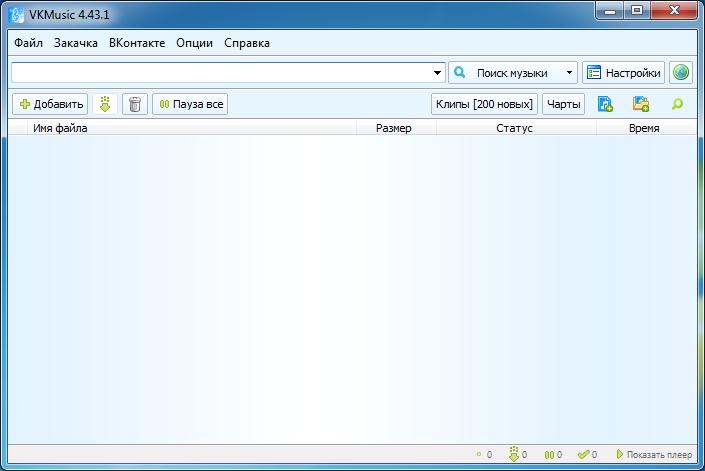This screenshot has width=705, height=471.
Task: Click the status bar pause icon
Action: (549, 455)
